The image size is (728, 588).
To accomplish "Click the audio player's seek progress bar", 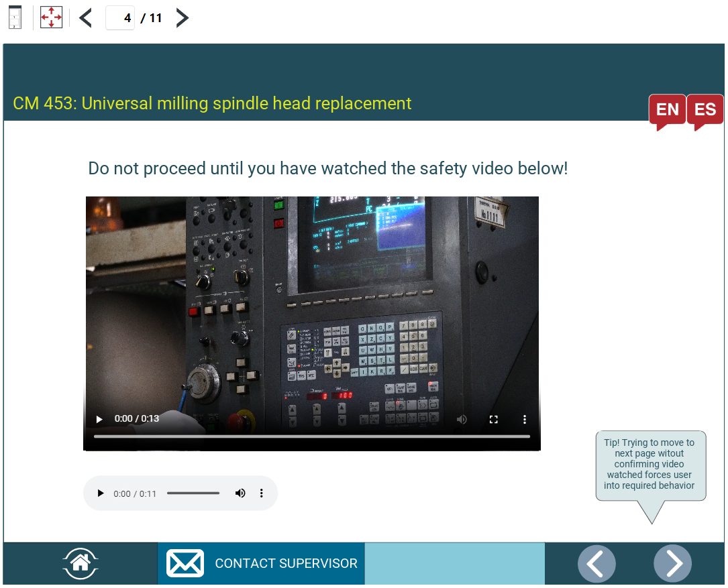I will click(193, 493).
